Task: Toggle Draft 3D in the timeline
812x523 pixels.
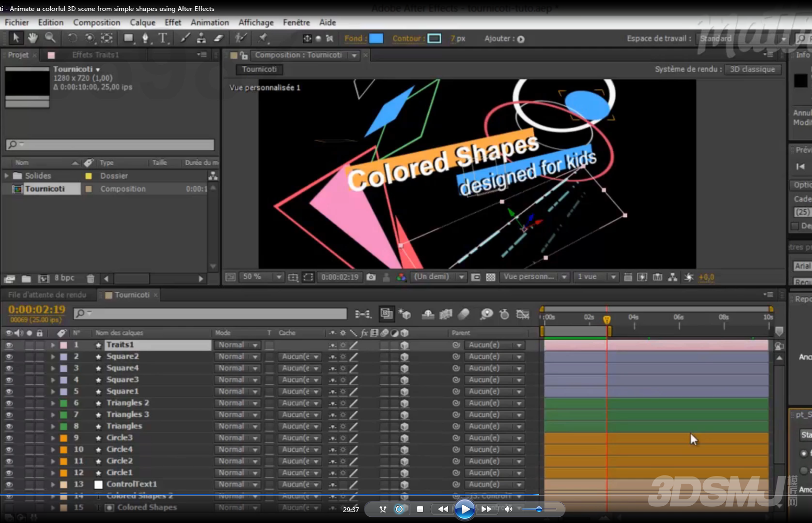Action: (x=405, y=314)
